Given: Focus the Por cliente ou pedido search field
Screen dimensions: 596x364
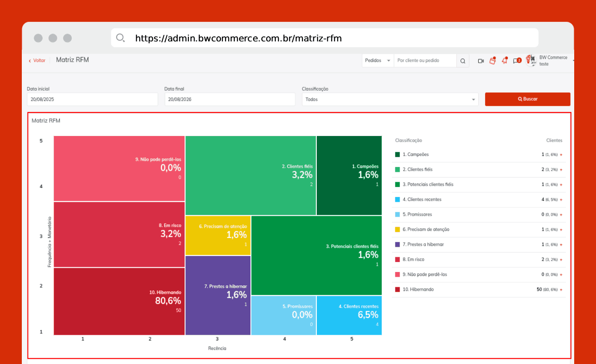Looking at the screenshot, I should [x=425, y=61].
